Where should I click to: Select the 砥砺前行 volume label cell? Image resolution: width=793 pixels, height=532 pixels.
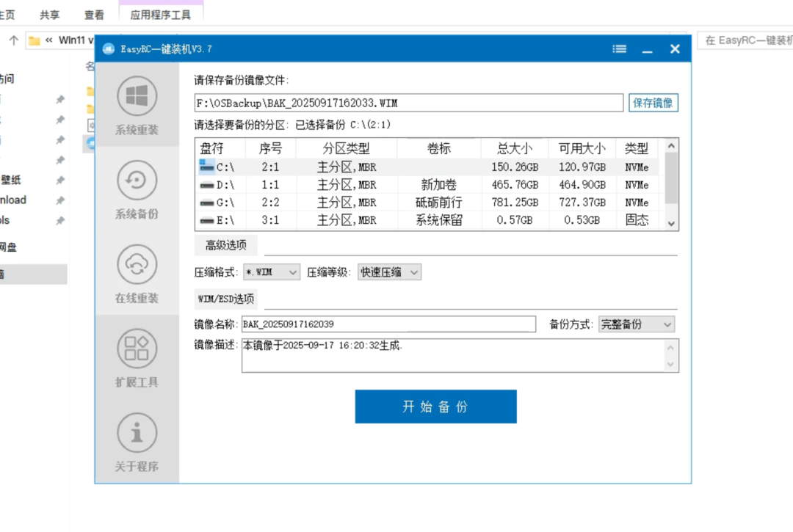click(439, 203)
